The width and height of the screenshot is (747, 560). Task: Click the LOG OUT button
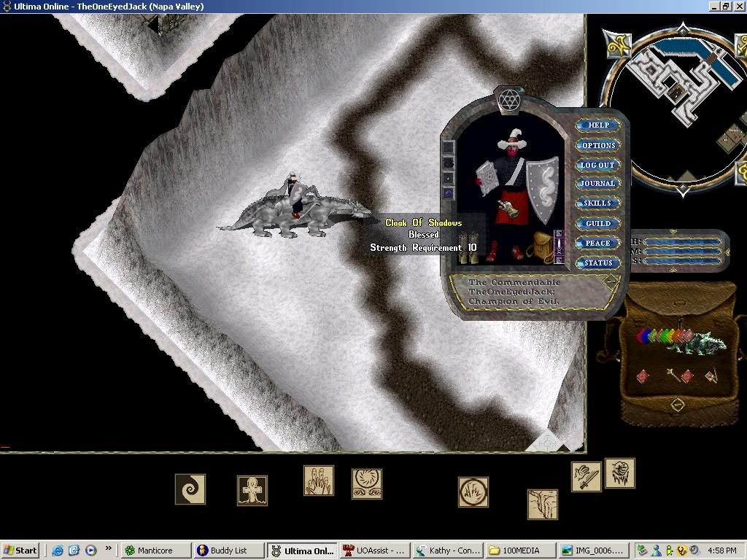pos(598,165)
